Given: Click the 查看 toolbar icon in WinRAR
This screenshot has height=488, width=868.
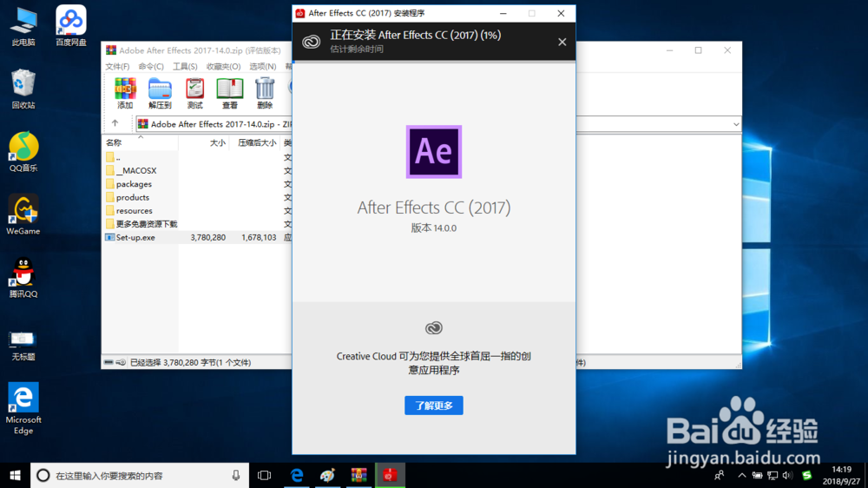Looking at the screenshot, I should (230, 93).
